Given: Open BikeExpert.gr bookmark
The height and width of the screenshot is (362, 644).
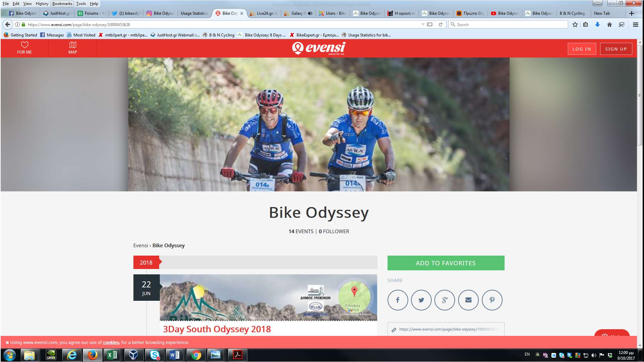Looking at the screenshot, I should 314,35.
